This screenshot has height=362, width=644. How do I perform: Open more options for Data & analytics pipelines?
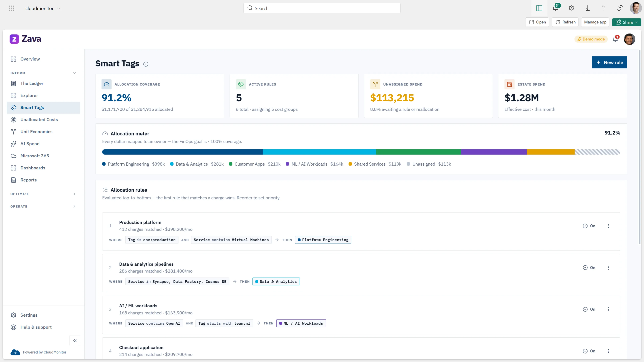pyautogui.click(x=608, y=268)
